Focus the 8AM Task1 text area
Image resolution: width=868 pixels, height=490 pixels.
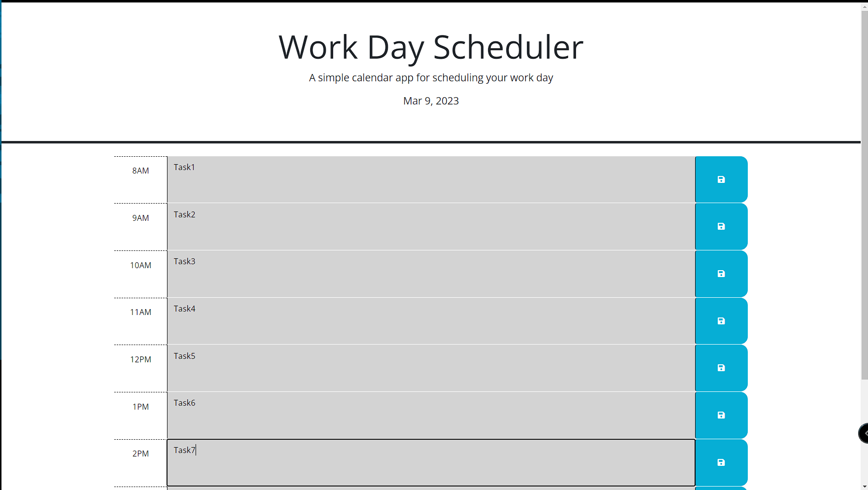pyautogui.click(x=431, y=179)
